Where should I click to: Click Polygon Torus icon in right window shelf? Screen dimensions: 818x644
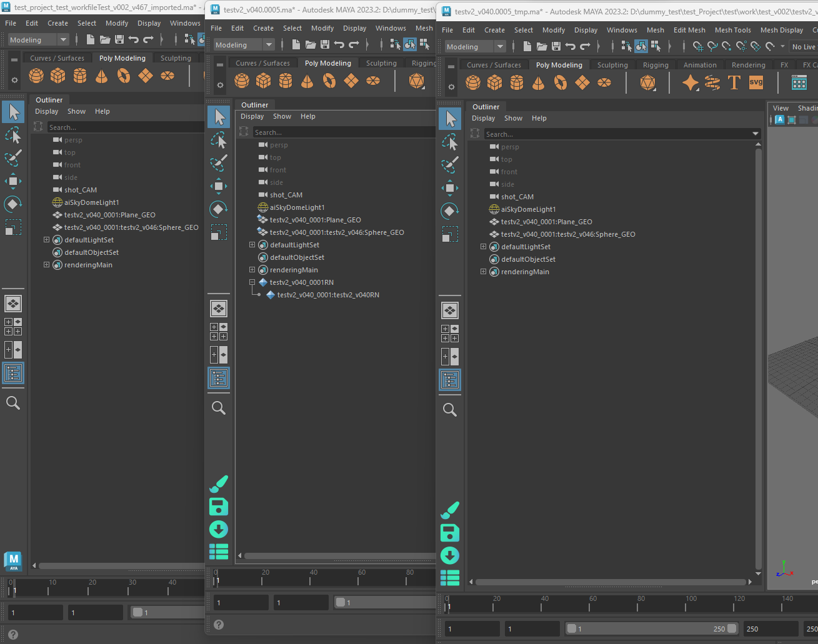[x=561, y=82]
